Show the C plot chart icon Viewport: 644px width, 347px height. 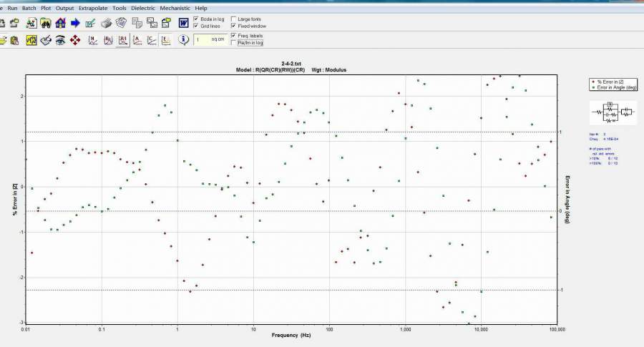pyautogui.click(x=152, y=40)
